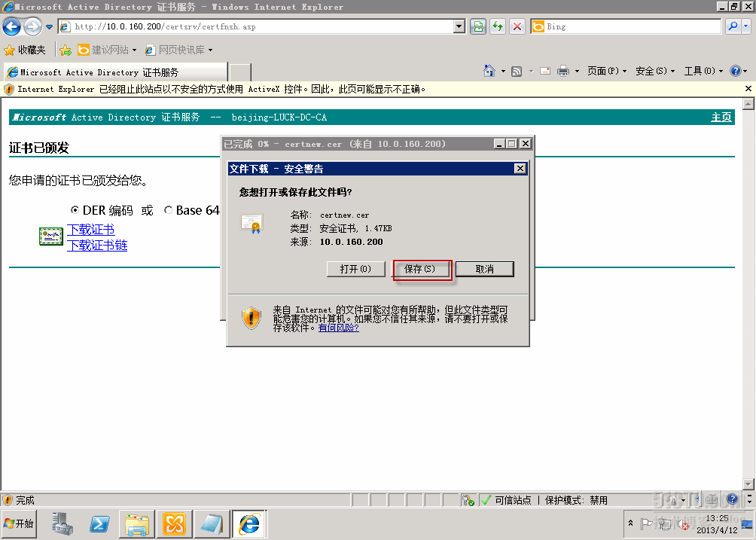Open recent pages dropdown arrow

(x=49, y=27)
